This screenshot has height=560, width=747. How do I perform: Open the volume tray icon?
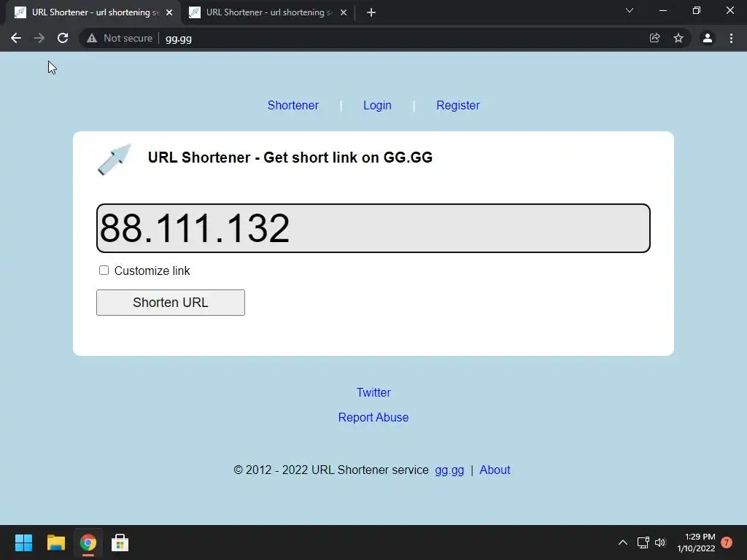coord(659,542)
